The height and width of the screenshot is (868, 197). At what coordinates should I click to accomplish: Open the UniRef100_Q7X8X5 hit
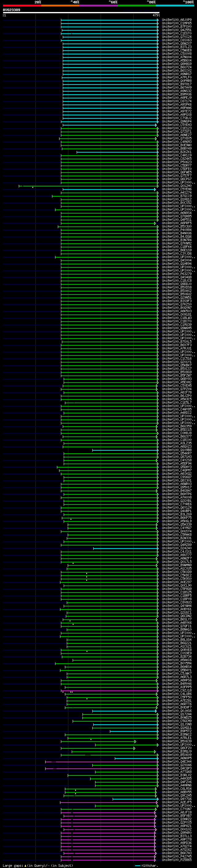tap(177, 139)
